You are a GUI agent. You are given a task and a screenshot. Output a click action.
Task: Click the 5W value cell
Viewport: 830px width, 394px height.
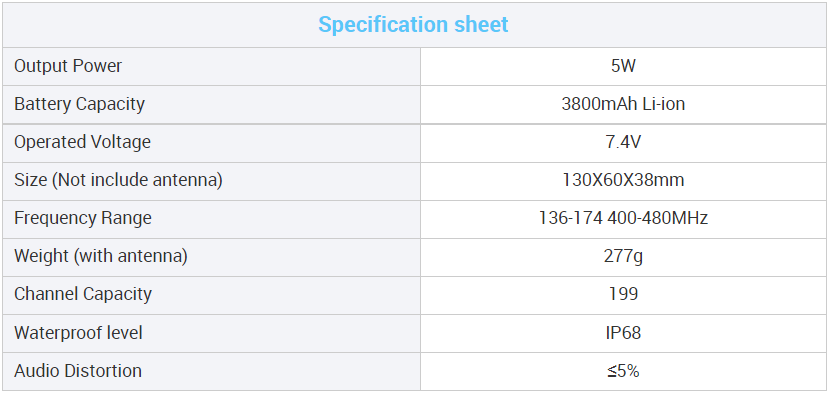click(x=623, y=67)
